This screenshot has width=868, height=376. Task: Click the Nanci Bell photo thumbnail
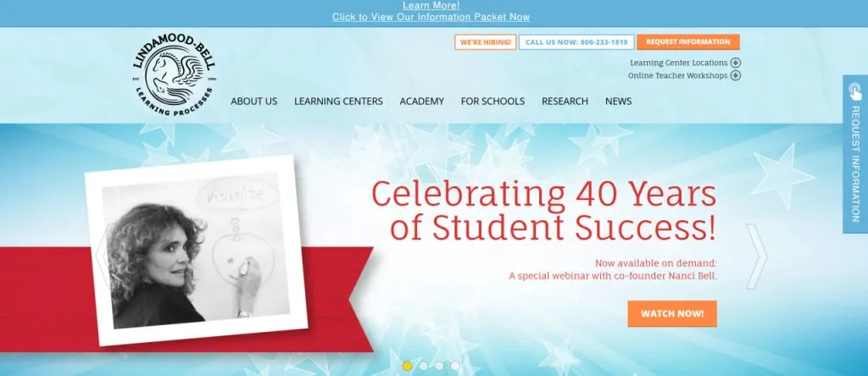196,250
